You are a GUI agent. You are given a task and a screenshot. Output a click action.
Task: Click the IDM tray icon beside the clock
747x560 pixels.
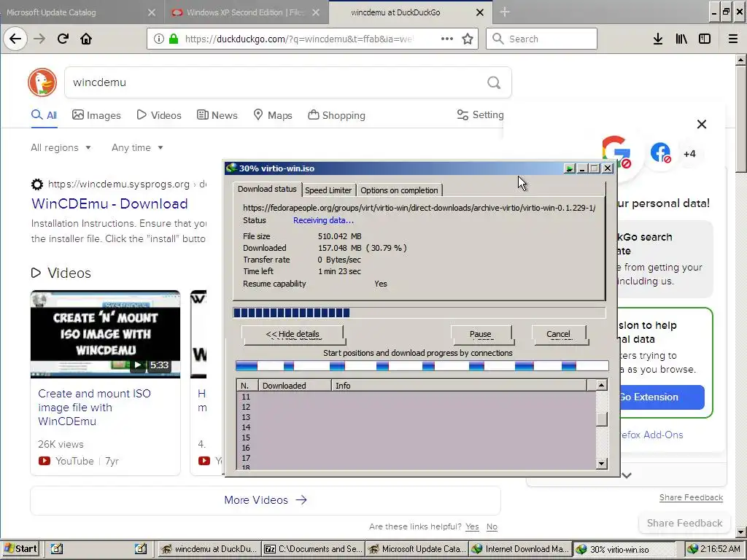[x=693, y=549]
